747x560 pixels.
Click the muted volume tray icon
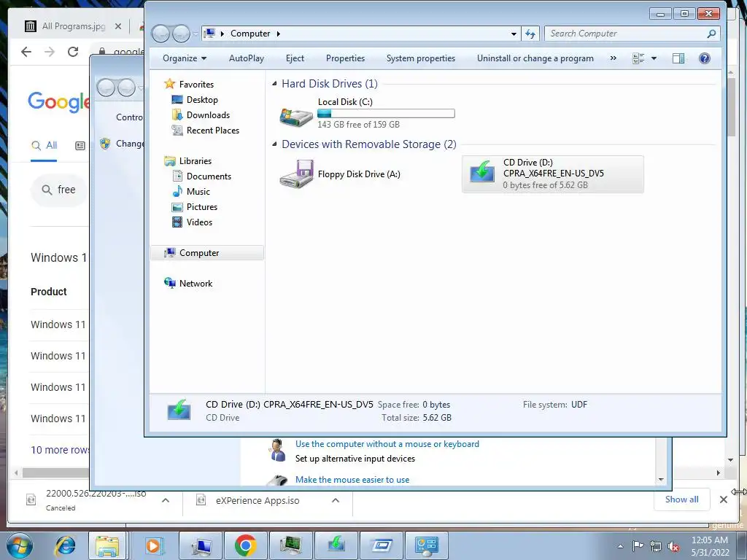pos(674,546)
